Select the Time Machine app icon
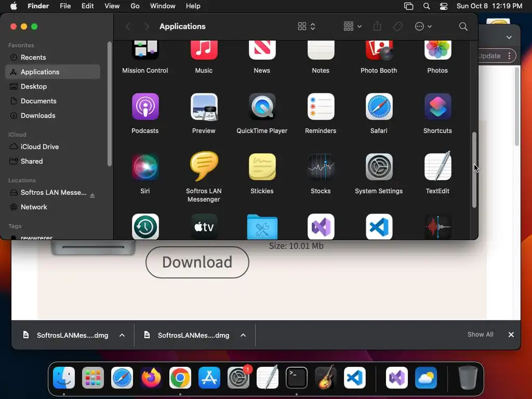 pyautogui.click(x=145, y=227)
